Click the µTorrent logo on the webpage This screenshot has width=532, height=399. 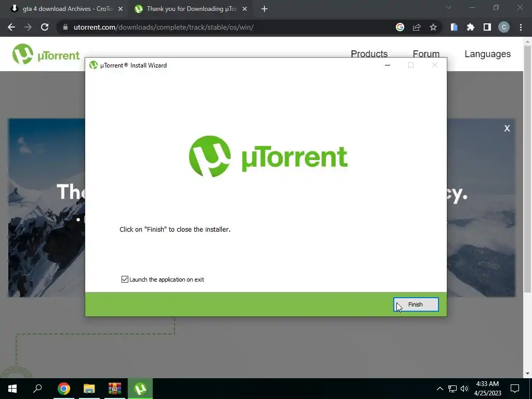point(46,54)
